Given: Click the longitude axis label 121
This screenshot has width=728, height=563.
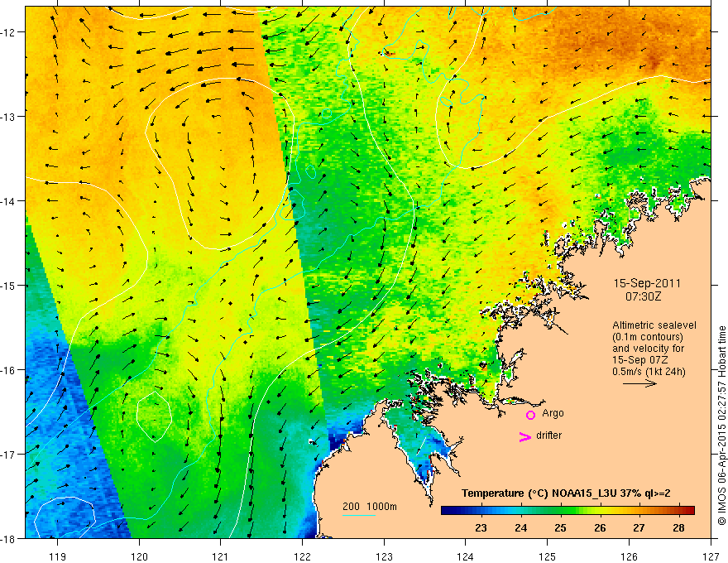Looking at the screenshot, I should coord(221,556).
